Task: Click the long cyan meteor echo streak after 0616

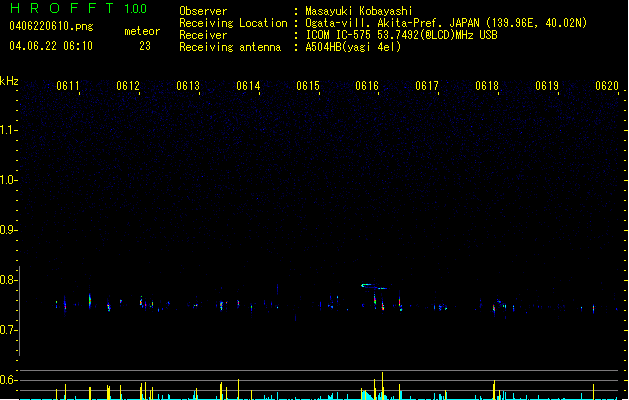Action: [x=374, y=286]
